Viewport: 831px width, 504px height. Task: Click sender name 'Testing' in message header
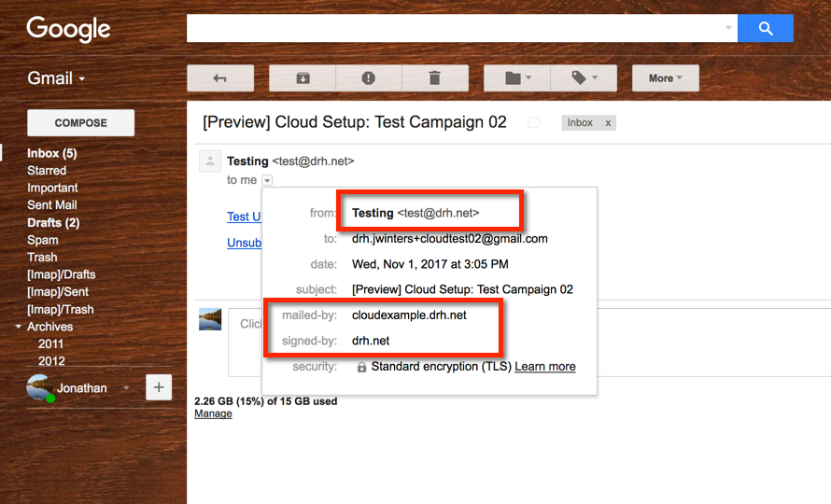247,161
